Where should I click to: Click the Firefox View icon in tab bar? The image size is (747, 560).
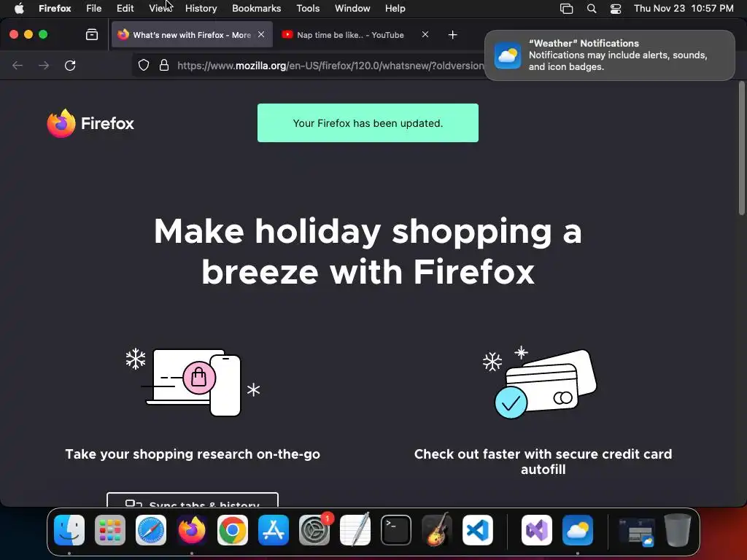91,35
